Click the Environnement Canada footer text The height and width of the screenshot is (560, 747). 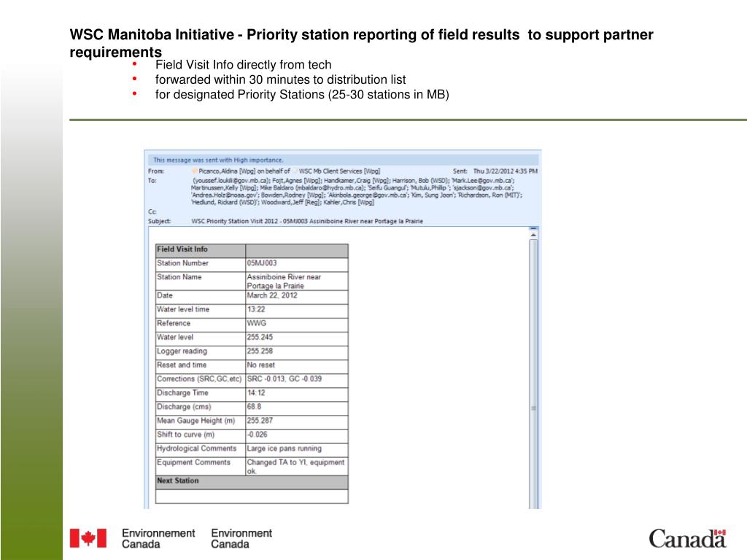pos(158,539)
